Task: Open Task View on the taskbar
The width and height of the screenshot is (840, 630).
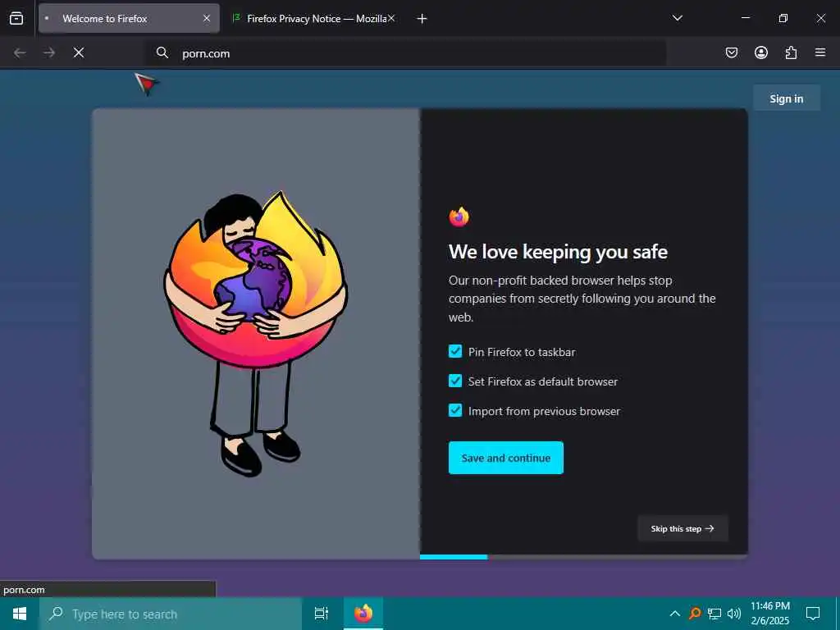Action: pos(322,614)
